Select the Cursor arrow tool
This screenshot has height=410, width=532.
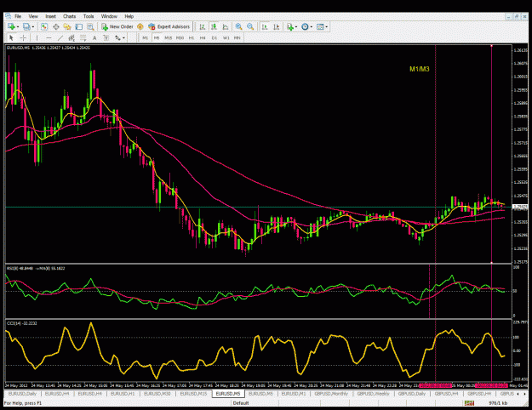point(11,38)
